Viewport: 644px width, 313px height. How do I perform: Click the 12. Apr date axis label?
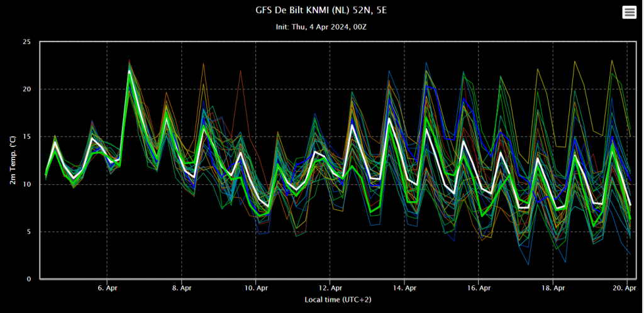tap(330, 288)
